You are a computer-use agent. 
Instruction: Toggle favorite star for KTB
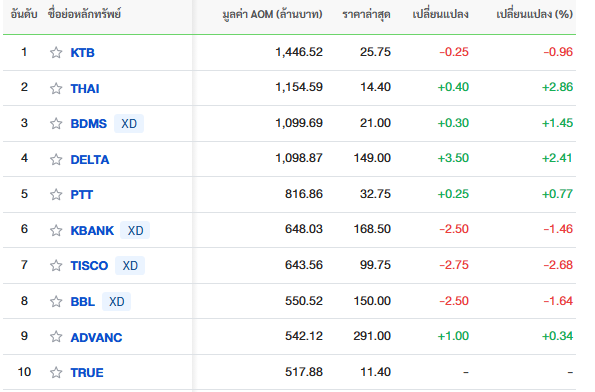(56, 52)
